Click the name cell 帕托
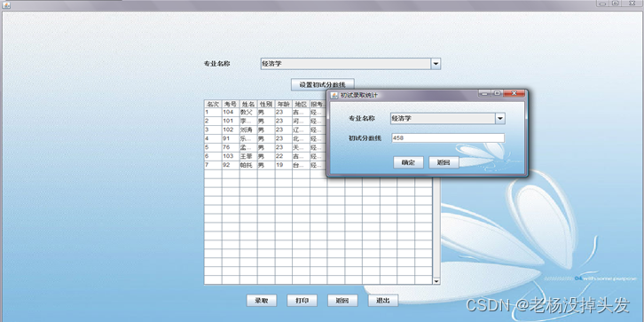Image resolution: width=644 pixels, height=322 pixels. 248,165
